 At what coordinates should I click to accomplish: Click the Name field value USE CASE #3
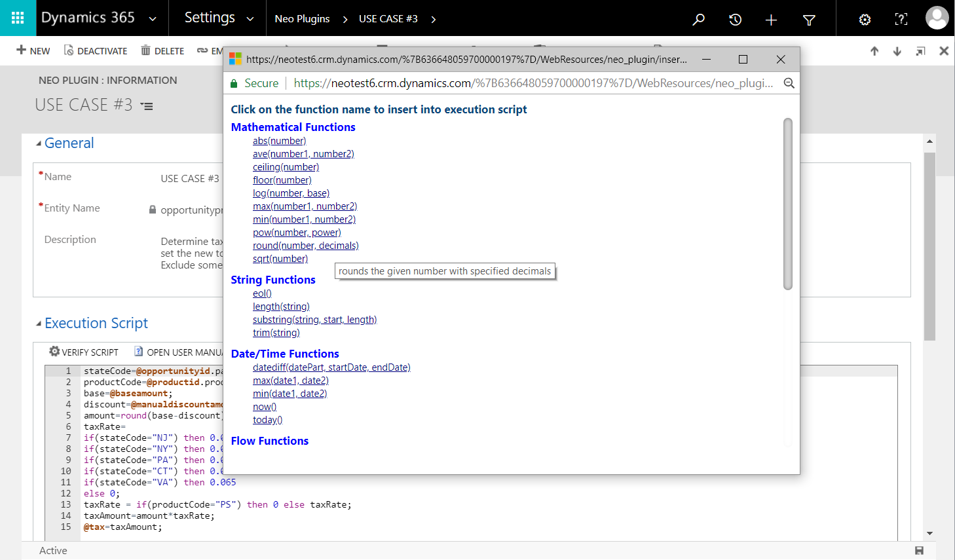(190, 179)
